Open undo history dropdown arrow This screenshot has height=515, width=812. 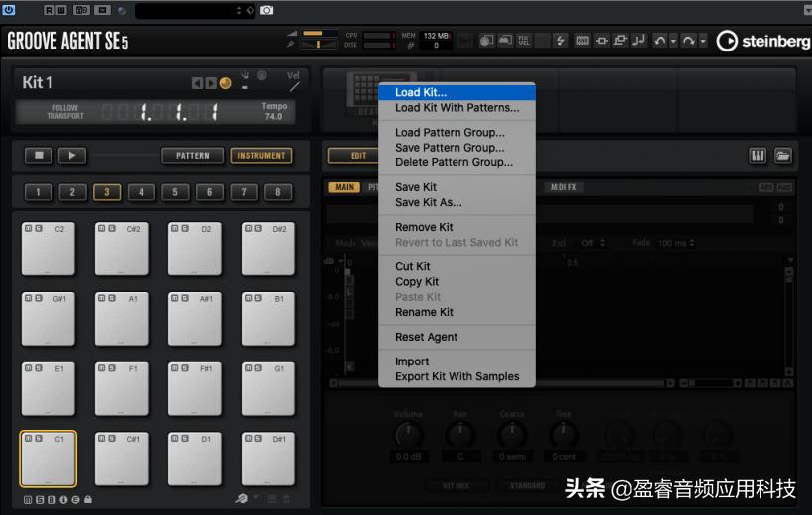coord(673,41)
